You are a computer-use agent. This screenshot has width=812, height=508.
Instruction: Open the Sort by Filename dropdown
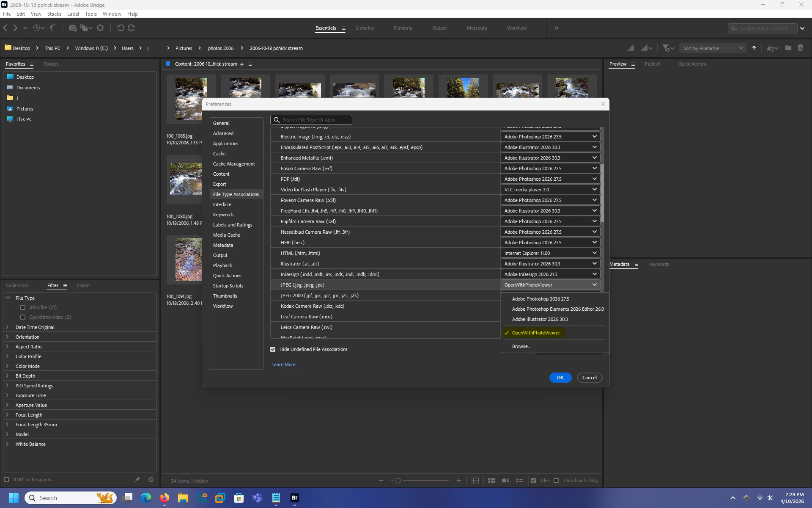[x=713, y=48]
